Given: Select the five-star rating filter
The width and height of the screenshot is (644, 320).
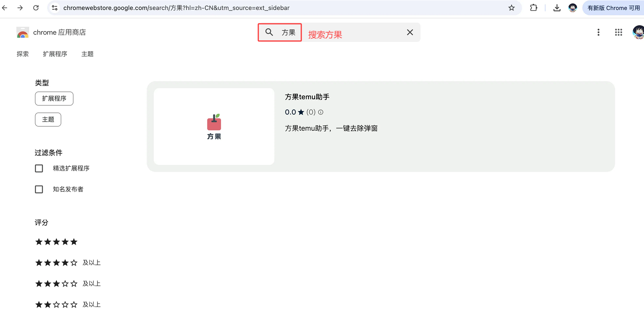Looking at the screenshot, I should click(x=56, y=242).
